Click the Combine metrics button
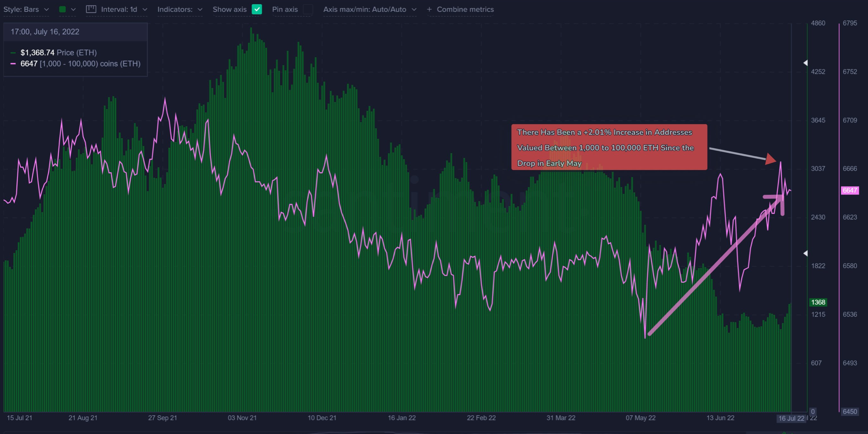Viewport: 868px width, 434px height. coord(465,9)
